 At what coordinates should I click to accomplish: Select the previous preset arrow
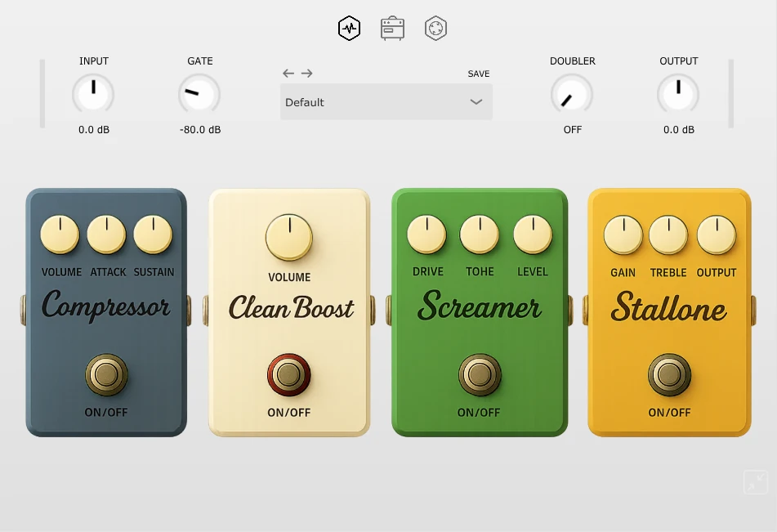click(x=288, y=73)
